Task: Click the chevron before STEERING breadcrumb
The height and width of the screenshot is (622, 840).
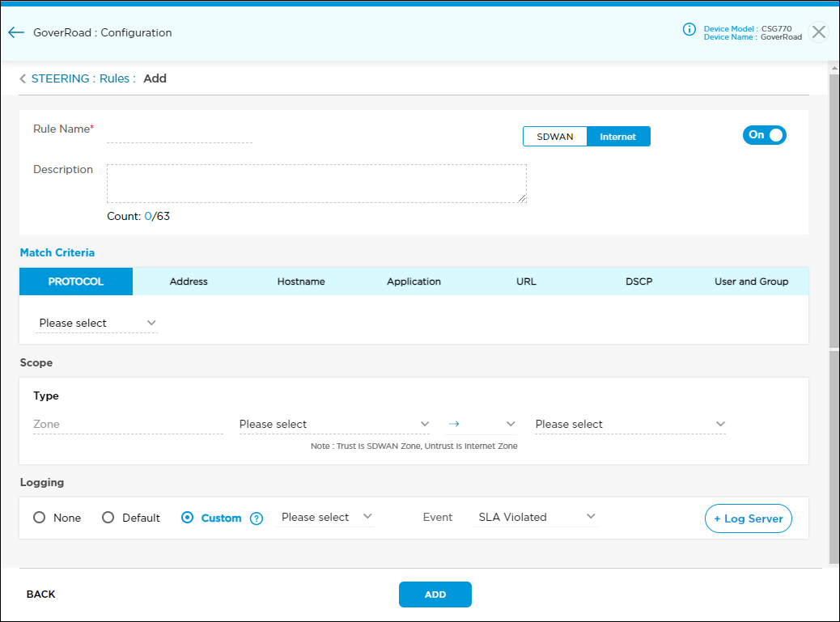Action: click(x=23, y=79)
